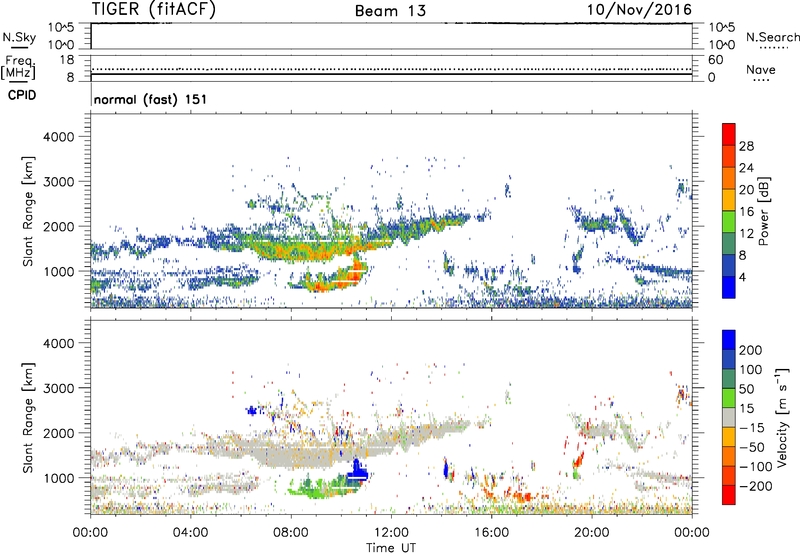Click the "50" tick on the Velocity colorbar
800x554 pixels.
click(746, 389)
